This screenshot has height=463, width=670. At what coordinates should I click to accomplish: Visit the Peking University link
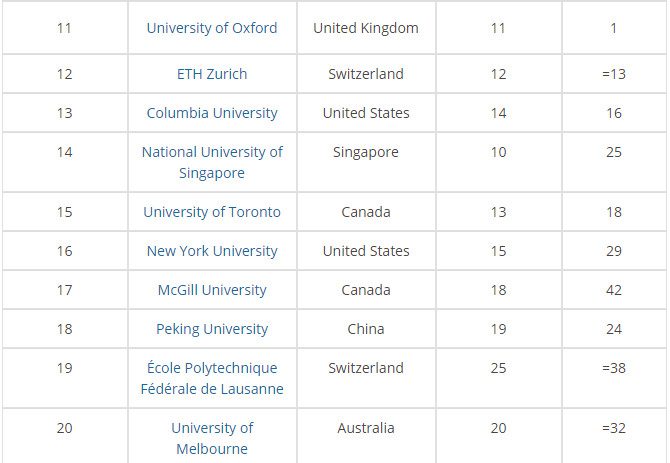tap(212, 329)
